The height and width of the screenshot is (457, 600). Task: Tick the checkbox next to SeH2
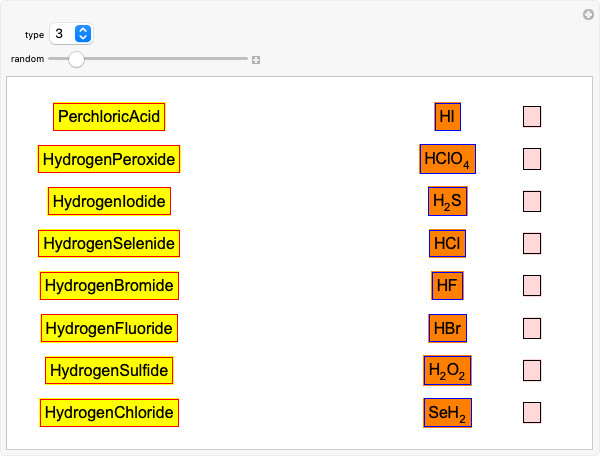[x=532, y=412]
